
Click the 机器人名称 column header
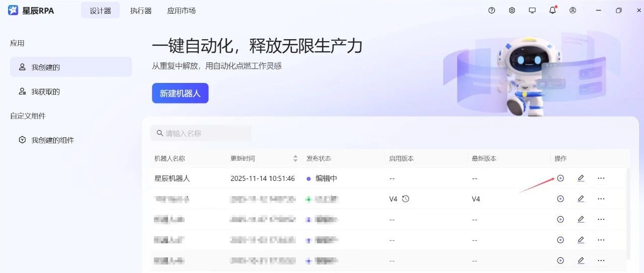click(x=170, y=158)
